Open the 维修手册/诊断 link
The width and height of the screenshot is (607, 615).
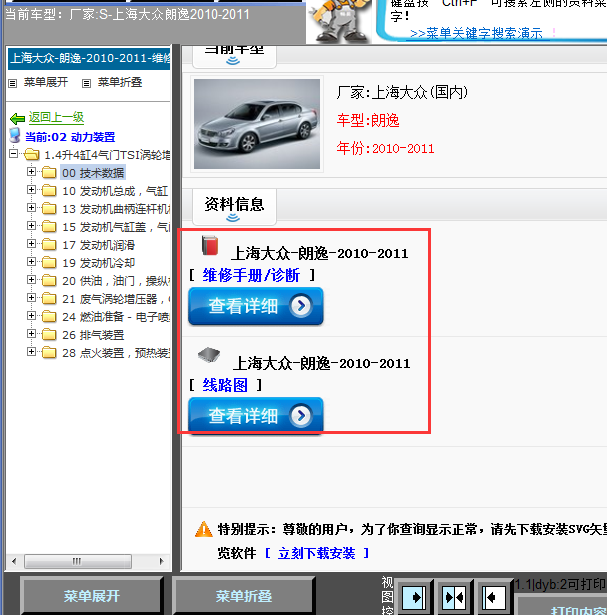pyautogui.click(x=251, y=275)
